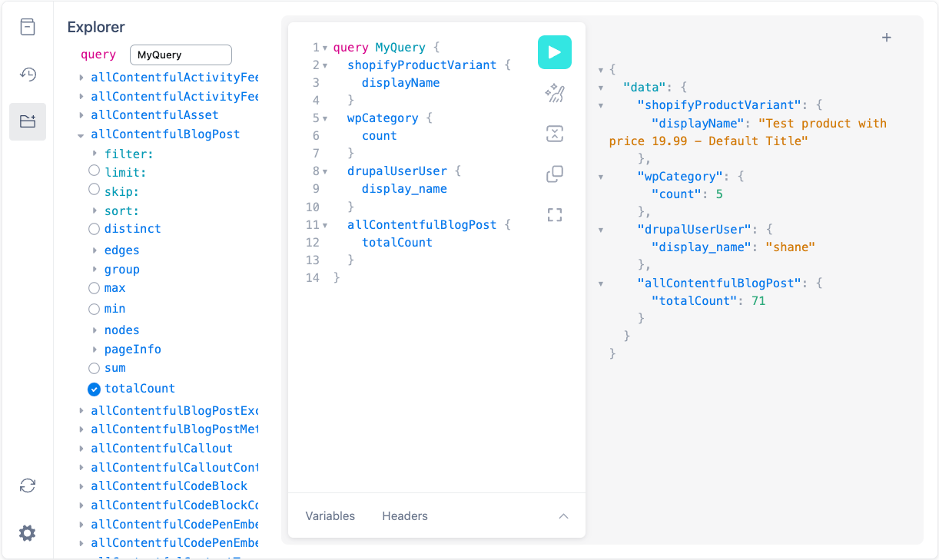Prettify the query with the magic wand icon
939x560 pixels.
click(555, 94)
